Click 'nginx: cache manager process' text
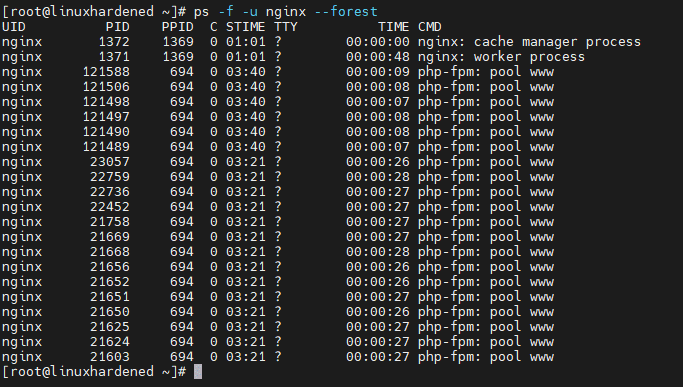 click(529, 42)
